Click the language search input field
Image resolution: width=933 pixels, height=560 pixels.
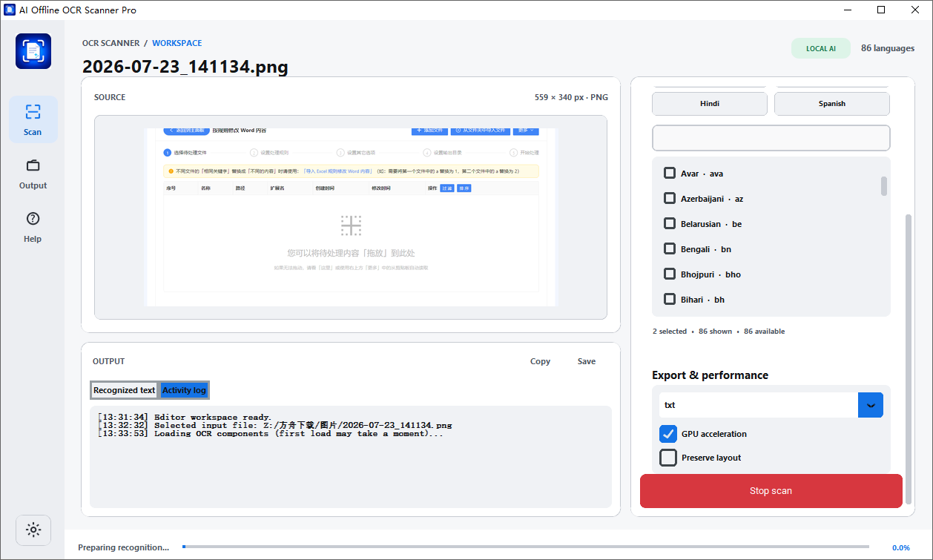[771, 138]
